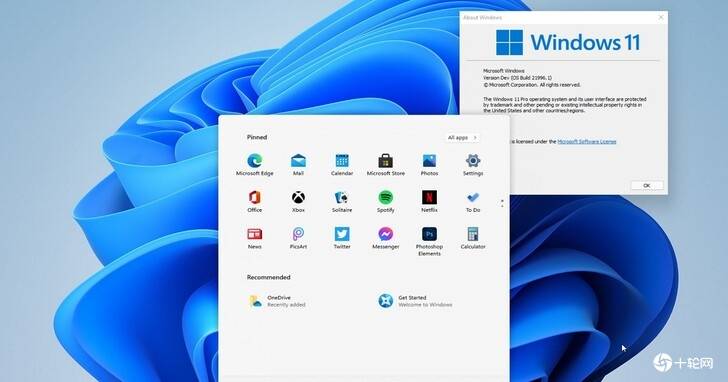Launch PicsArt
The image size is (728, 382).
[298, 238]
